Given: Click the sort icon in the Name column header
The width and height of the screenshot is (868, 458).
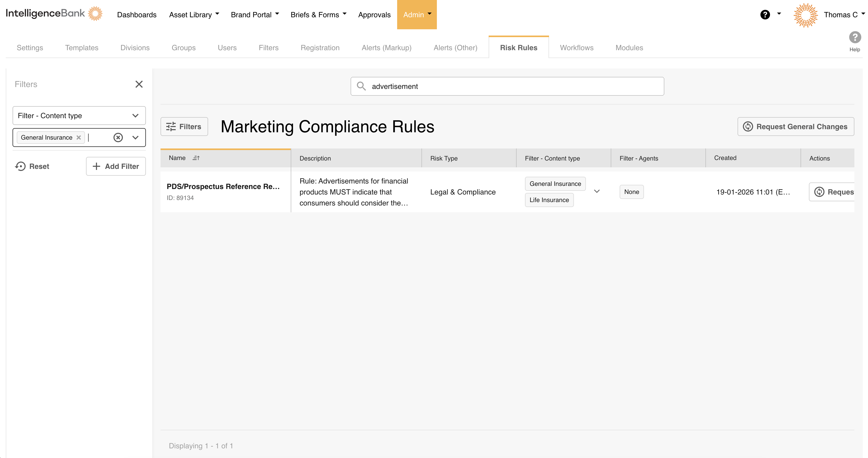Looking at the screenshot, I should [196, 158].
